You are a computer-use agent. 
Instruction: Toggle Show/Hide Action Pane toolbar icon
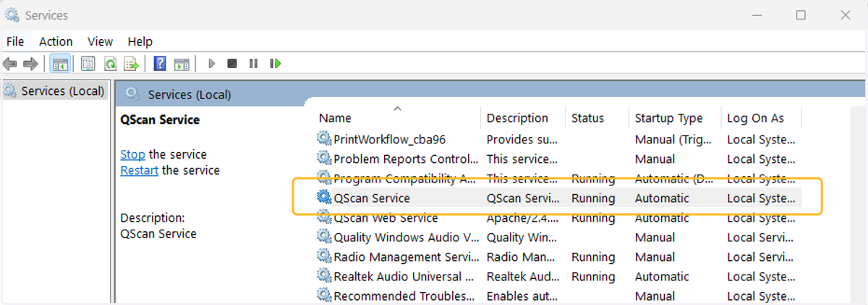click(x=182, y=64)
